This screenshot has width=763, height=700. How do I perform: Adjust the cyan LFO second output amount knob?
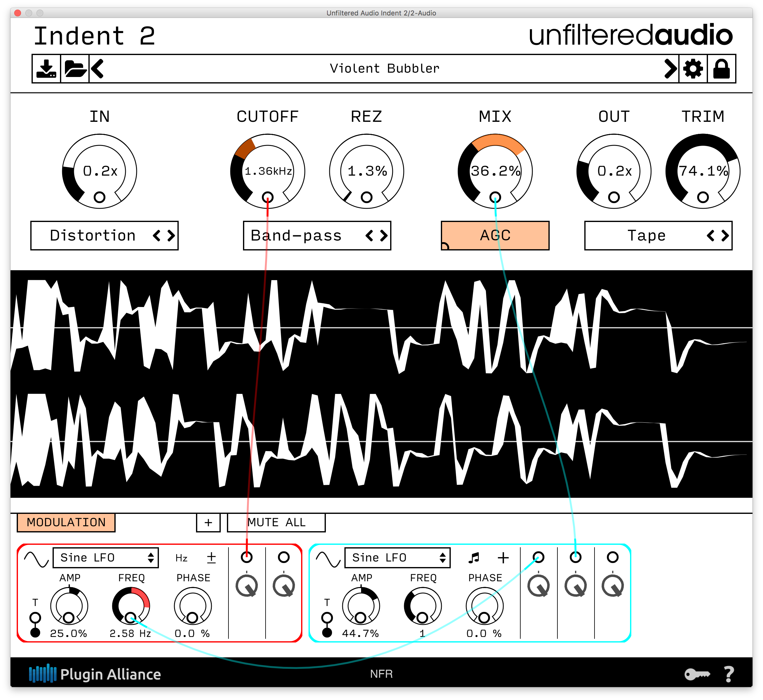coord(576,586)
